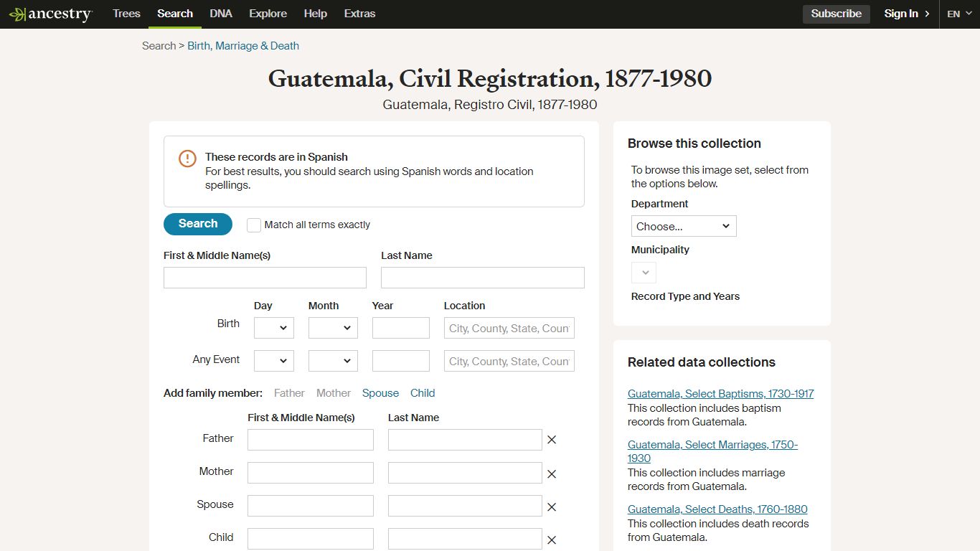Image resolution: width=980 pixels, height=551 pixels.
Task: Focus the Child first name field
Action: [311, 539]
